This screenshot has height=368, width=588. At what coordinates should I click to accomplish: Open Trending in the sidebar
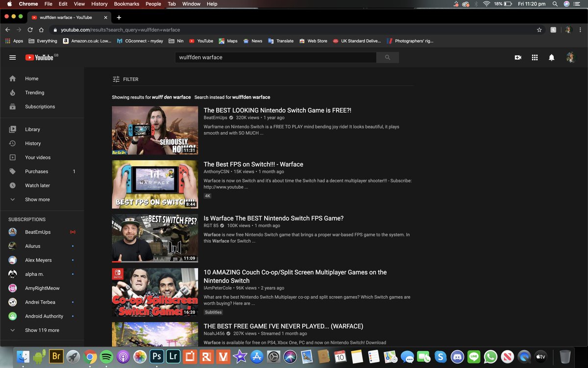click(x=34, y=92)
